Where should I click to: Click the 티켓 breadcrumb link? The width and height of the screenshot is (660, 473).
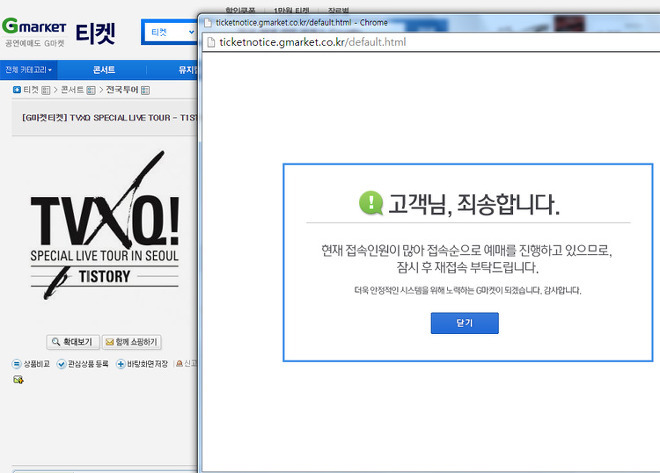(x=31, y=90)
